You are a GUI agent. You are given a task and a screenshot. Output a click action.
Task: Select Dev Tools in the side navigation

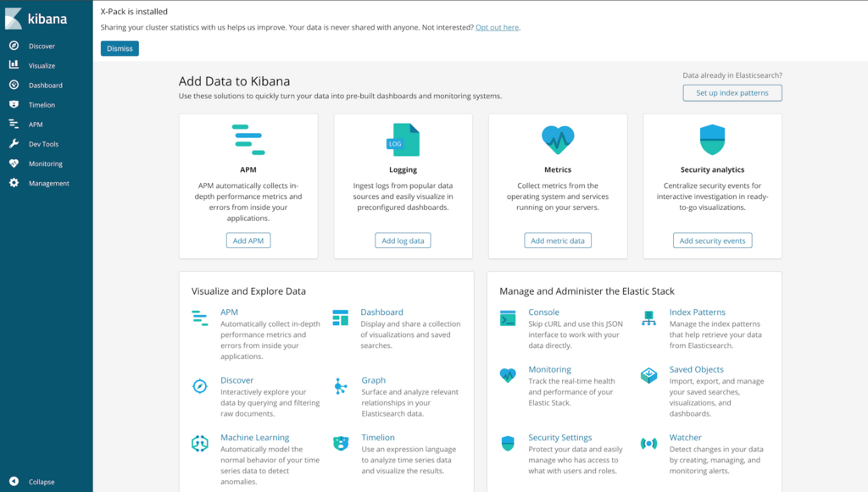pyautogui.click(x=44, y=144)
